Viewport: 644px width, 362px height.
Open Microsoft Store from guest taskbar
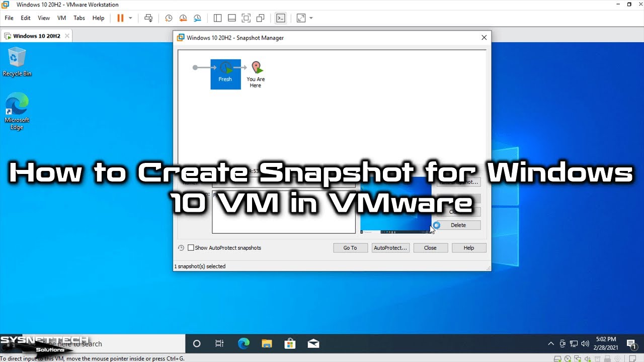(290, 344)
